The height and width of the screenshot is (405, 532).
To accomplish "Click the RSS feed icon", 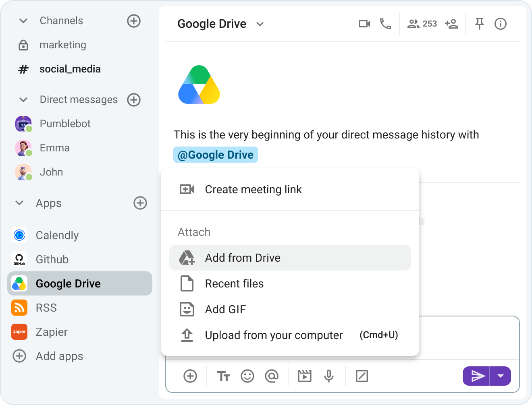I will (19, 308).
